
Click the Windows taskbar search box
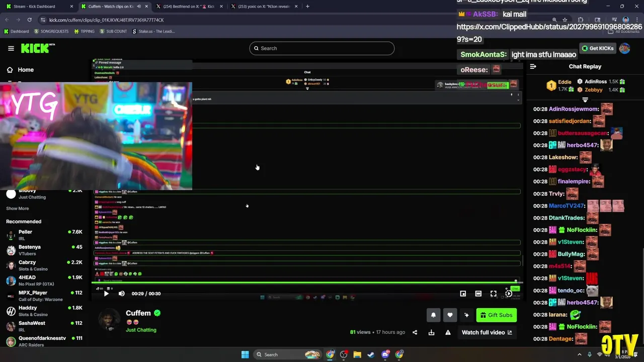[287, 354]
